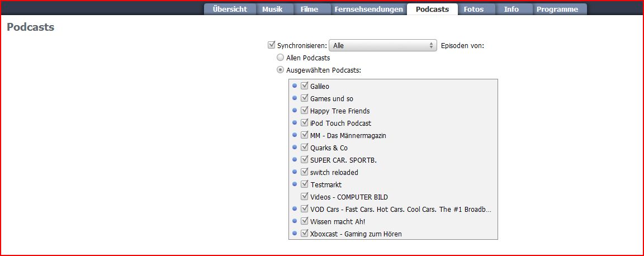Switch to the Übersicht tab
This screenshot has width=644, height=256.
[230, 10]
